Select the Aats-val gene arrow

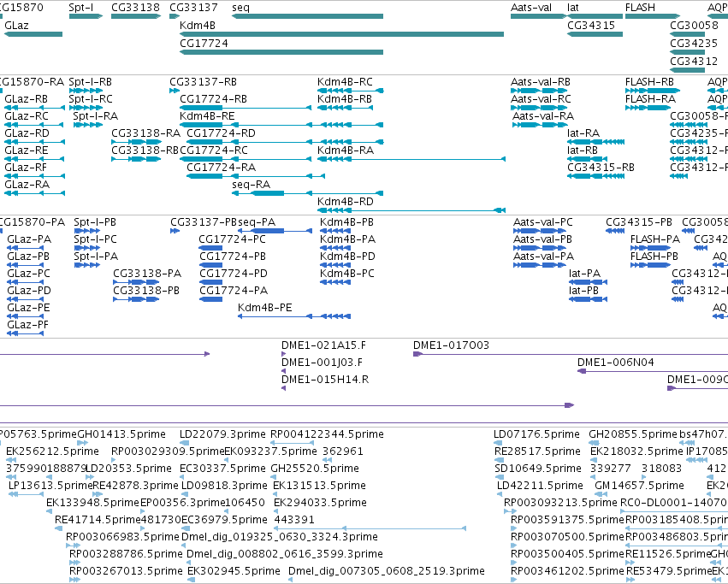[x=539, y=16]
